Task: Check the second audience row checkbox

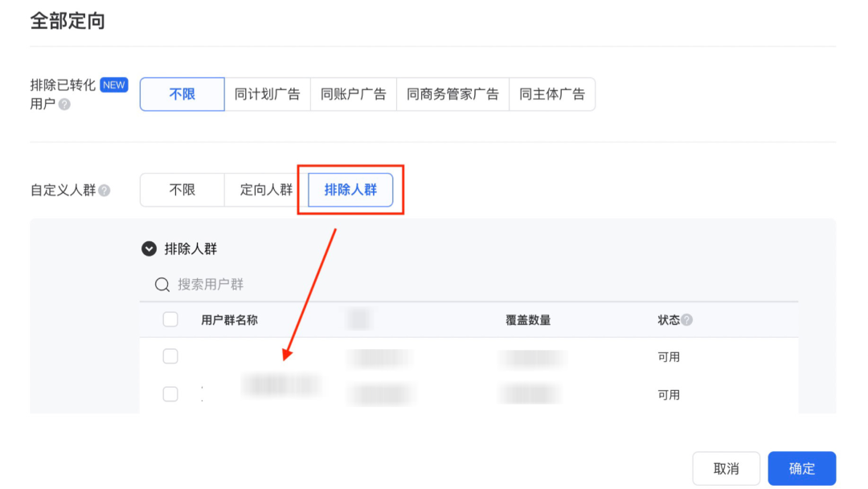Action: pos(170,394)
